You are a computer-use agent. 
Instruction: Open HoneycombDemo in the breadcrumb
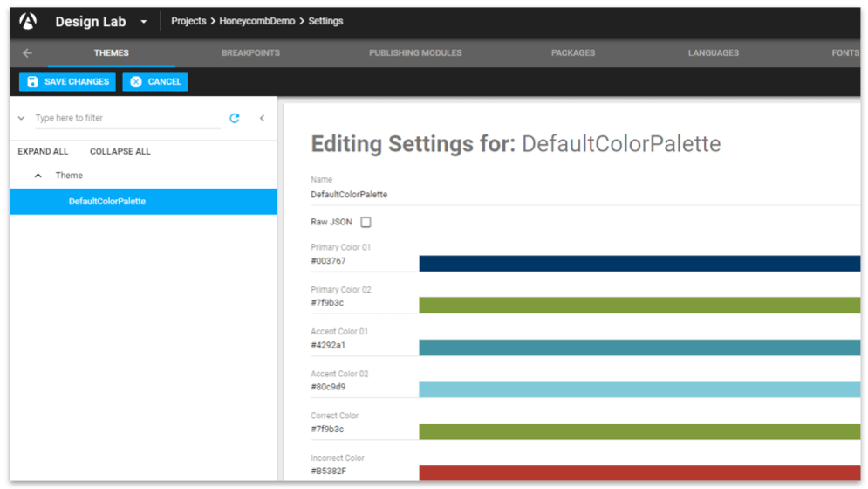(x=256, y=21)
